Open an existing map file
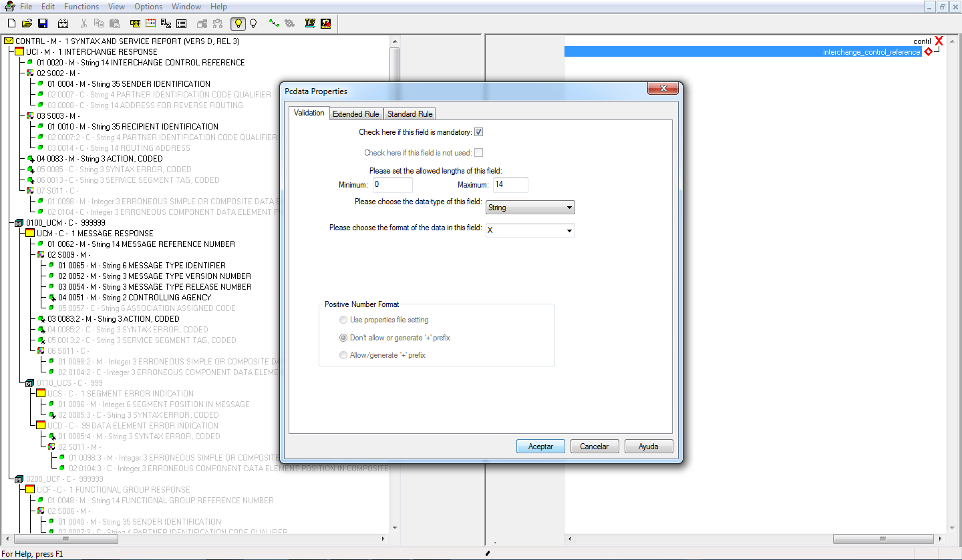Viewport: 962px width, 560px height. coord(27,23)
